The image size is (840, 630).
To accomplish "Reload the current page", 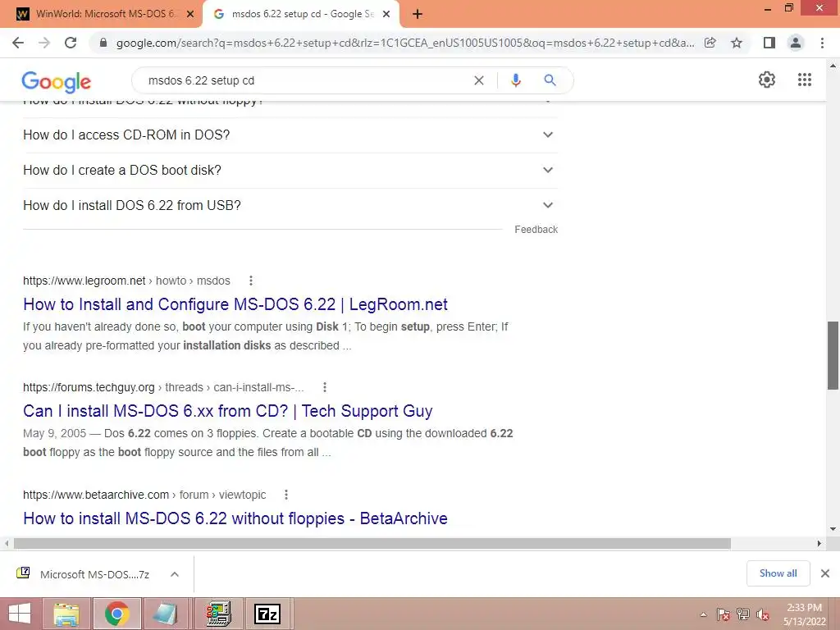I will (71, 43).
